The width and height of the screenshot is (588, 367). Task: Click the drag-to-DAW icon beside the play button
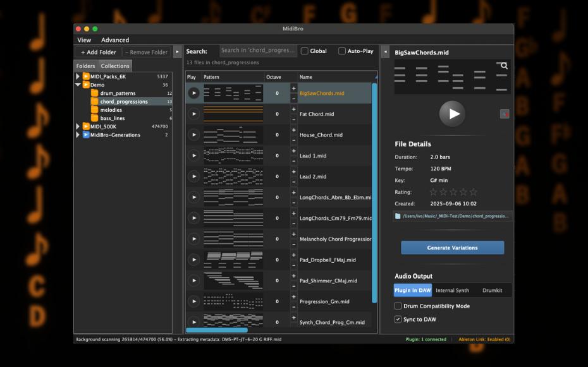pyautogui.click(x=505, y=114)
